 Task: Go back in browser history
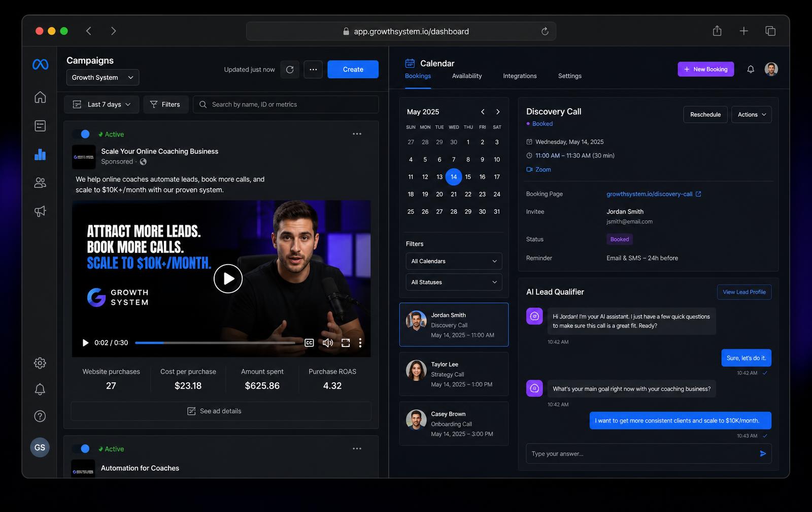[89, 31]
